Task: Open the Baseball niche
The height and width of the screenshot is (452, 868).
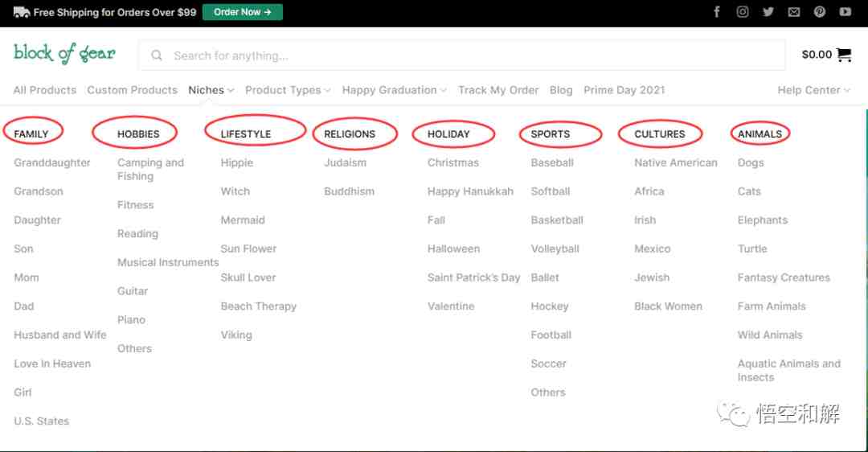Action: 552,162
